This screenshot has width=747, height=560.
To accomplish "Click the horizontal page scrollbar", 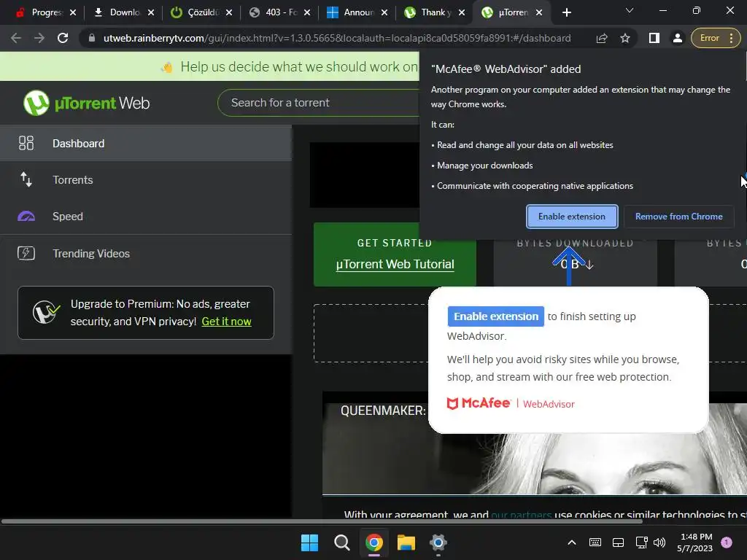I will coord(322,521).
